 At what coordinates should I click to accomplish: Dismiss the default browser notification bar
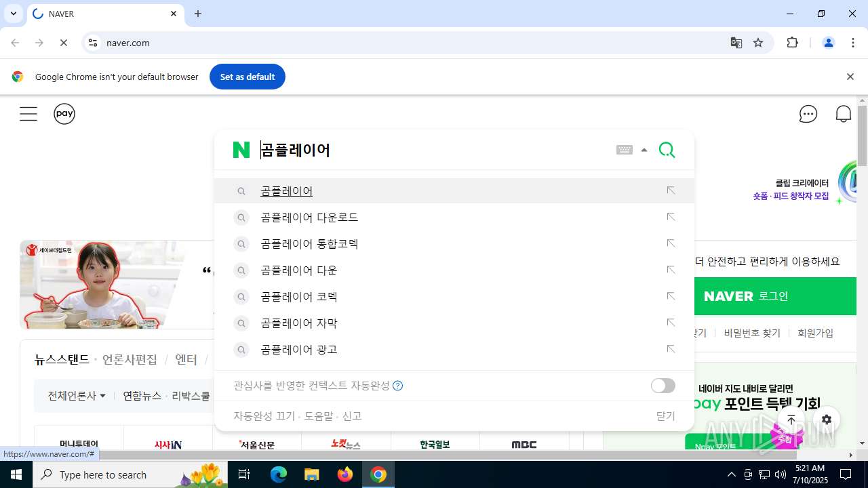850,77
